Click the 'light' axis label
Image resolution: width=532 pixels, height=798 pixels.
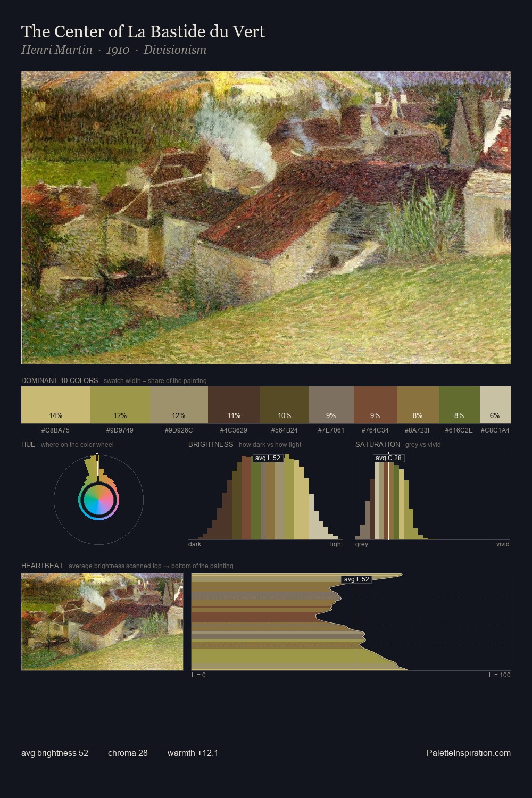pyautogui.click(x=336, y=544)
